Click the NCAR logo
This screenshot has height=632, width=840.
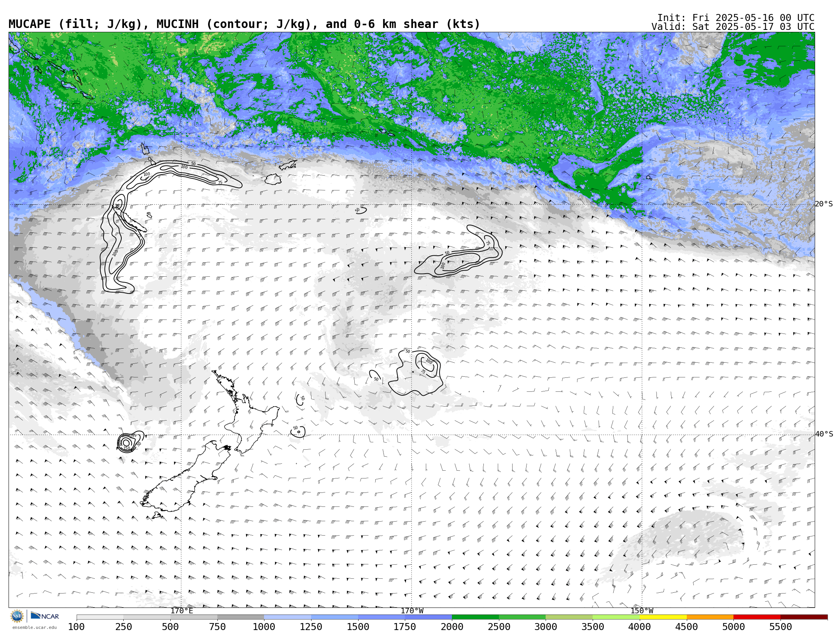45,616
